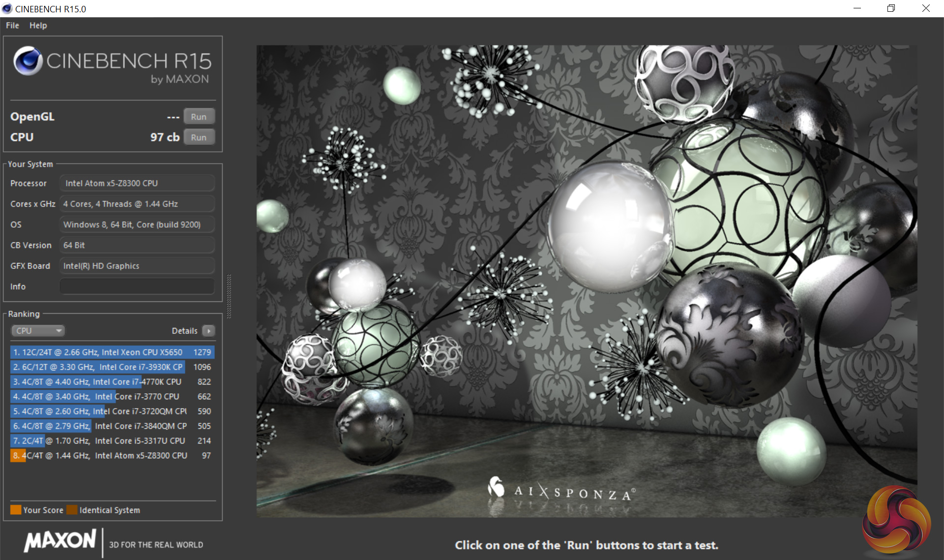Open the Help menu
944x560 pixels.
click(x=38, y=26)
